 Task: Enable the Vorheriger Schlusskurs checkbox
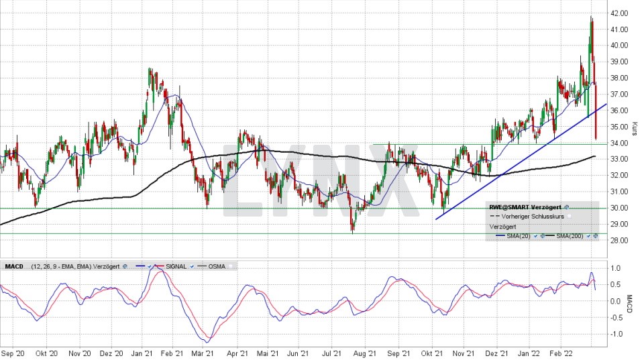pos(570,217)
